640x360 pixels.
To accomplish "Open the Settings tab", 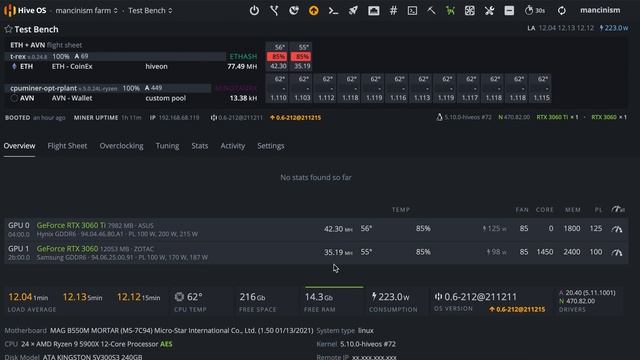I will point(271,146).
